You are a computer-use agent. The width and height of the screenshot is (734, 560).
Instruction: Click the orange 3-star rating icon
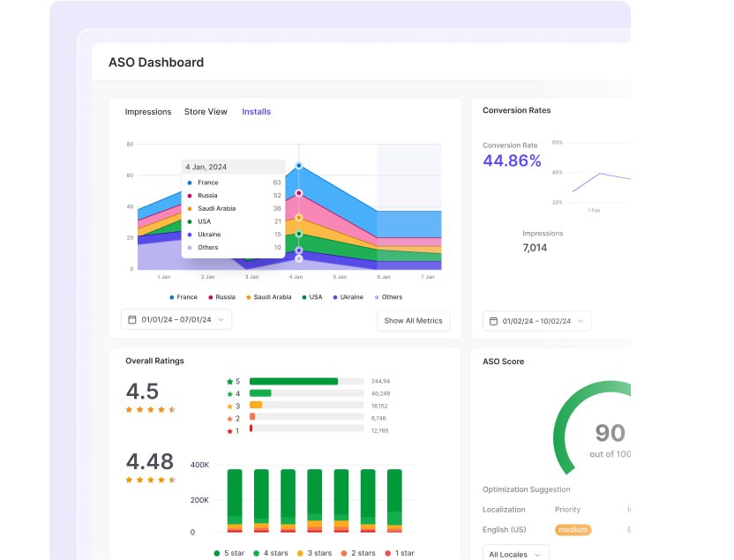point(230,406)
